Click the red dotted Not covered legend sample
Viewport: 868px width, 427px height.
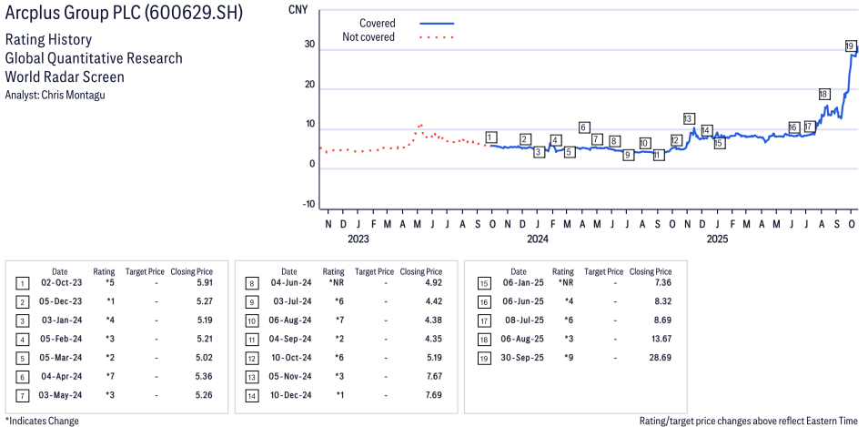coord(437,37)
